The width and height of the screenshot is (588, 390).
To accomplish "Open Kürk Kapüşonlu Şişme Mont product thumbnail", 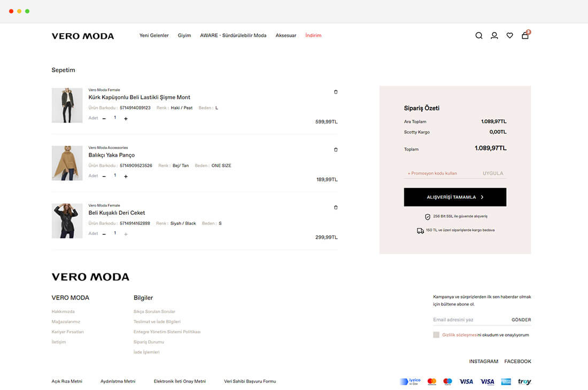I will tap(67, 105).
